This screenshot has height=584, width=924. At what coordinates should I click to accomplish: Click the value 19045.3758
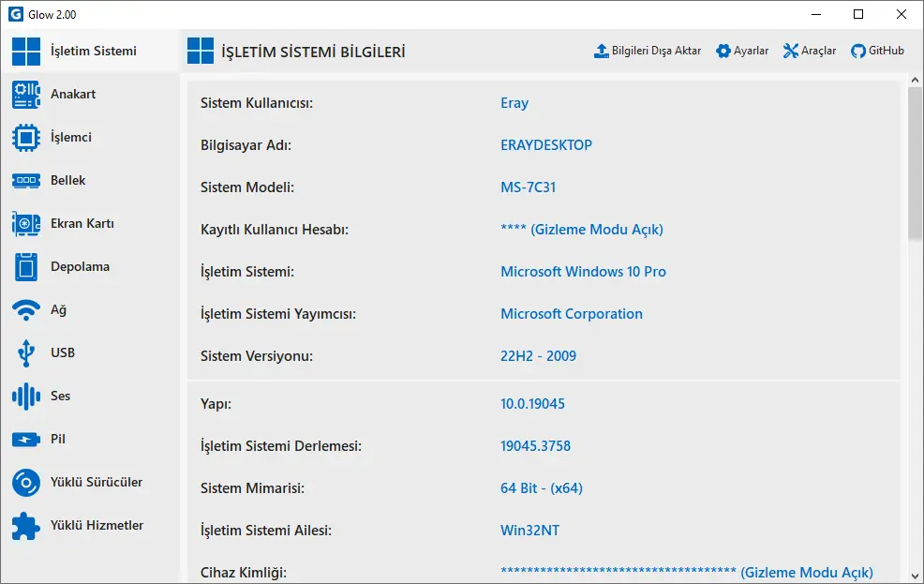[x=536, y=446]
